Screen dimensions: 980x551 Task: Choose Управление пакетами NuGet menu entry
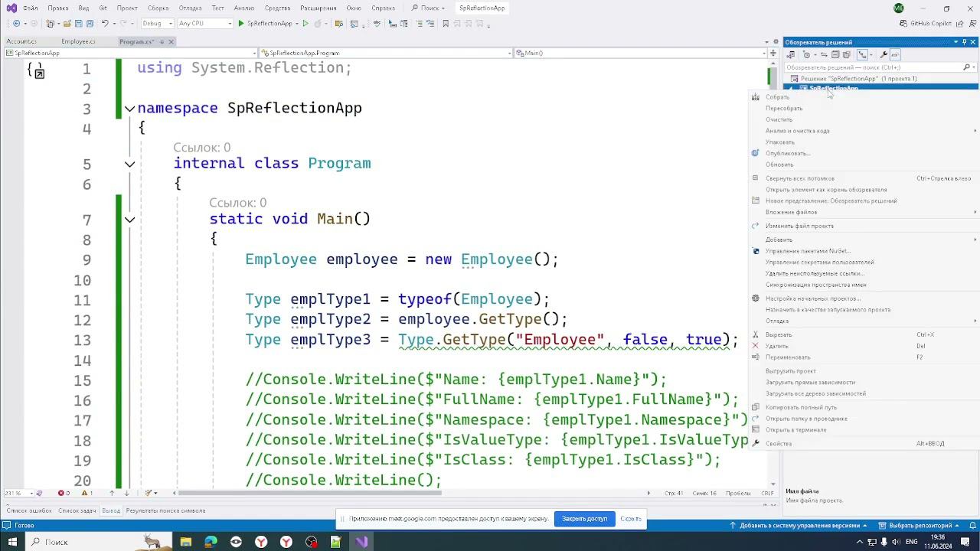(808, 251)
